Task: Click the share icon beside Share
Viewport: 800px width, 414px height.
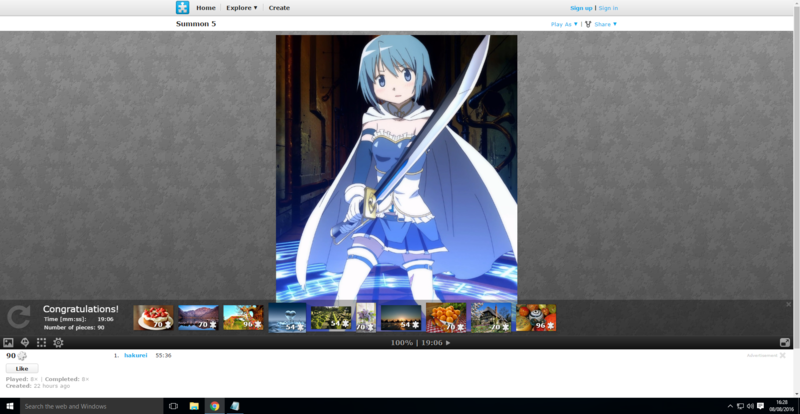Action: (588, 24)
